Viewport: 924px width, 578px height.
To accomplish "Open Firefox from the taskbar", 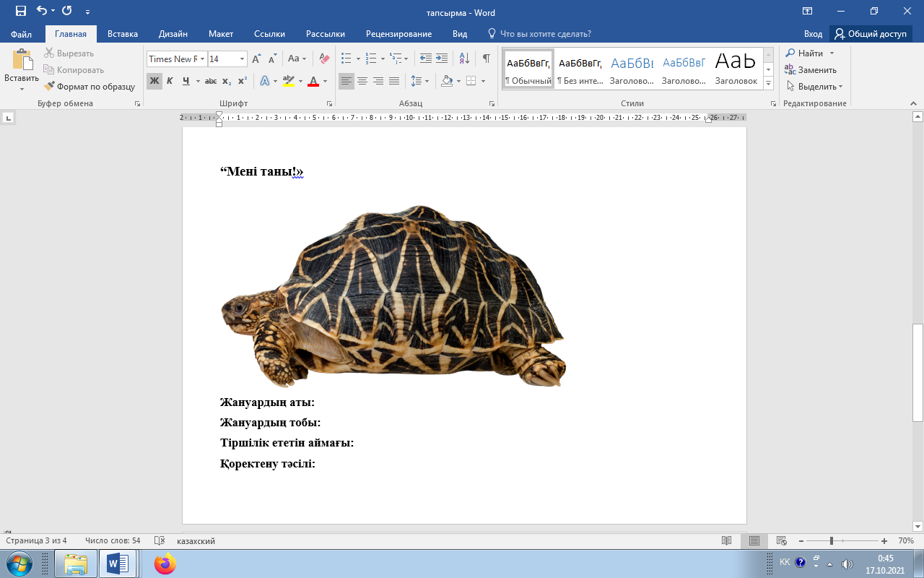I will (165, 564).
